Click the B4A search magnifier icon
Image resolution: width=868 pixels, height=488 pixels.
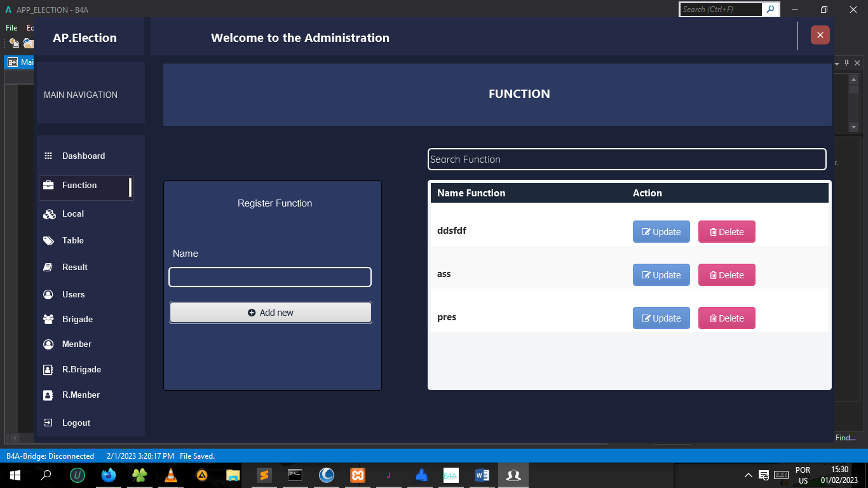coord(770,10)
